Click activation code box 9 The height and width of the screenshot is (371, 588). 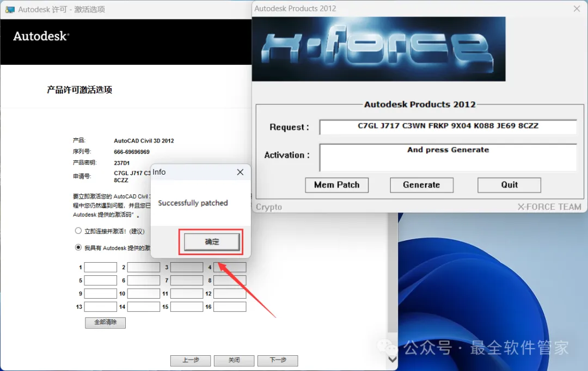click(101, 293)
